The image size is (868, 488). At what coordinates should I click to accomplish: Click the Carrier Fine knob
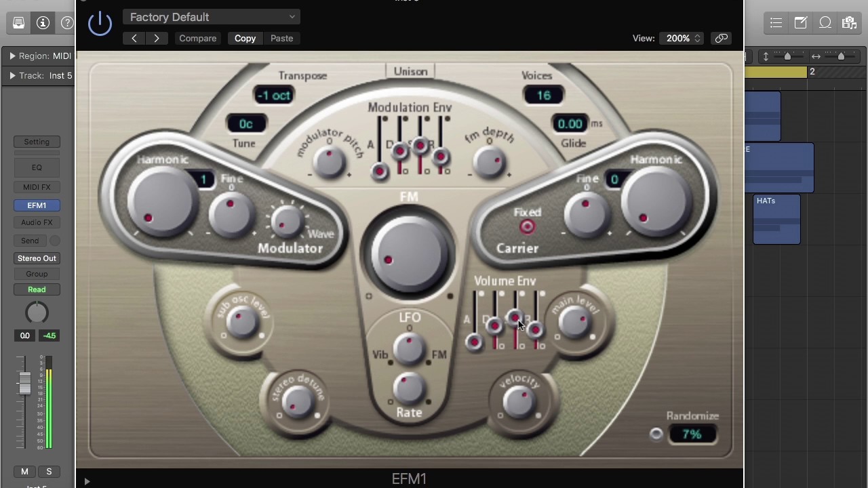click(586, 216)
